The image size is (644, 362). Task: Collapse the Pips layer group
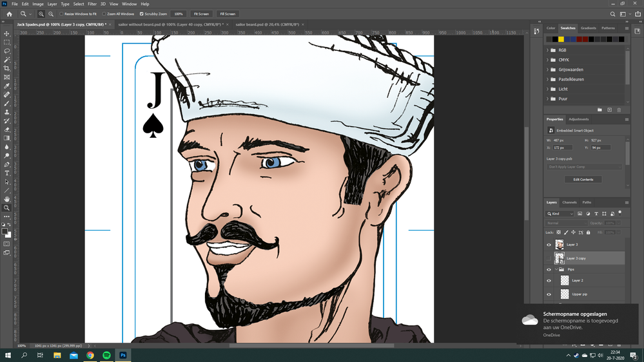[x=556, y=269]
